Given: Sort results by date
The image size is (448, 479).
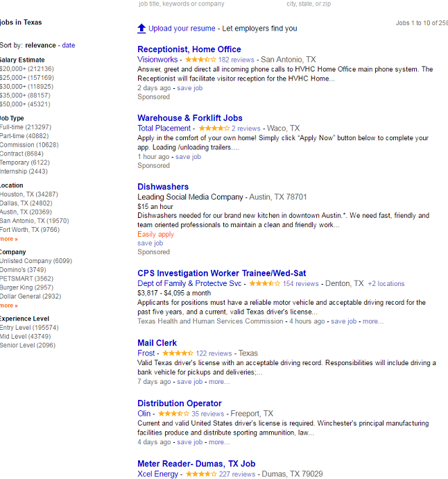Looking at the screenshot, I should pyautogui.click(x=69, y=45).
